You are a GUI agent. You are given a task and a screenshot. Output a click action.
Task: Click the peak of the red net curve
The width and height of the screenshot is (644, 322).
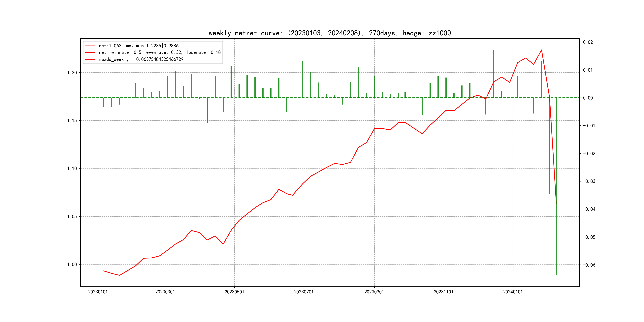[x=541, y=50]
